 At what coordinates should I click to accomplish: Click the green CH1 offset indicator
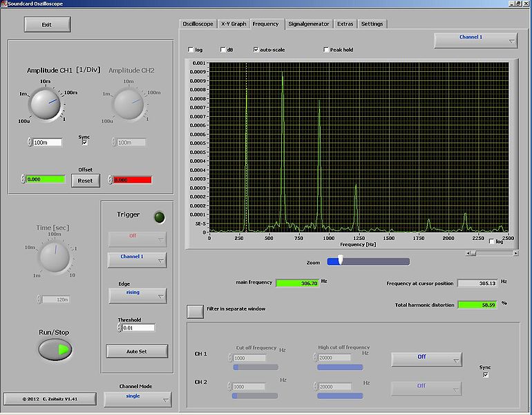coord(47,179)
